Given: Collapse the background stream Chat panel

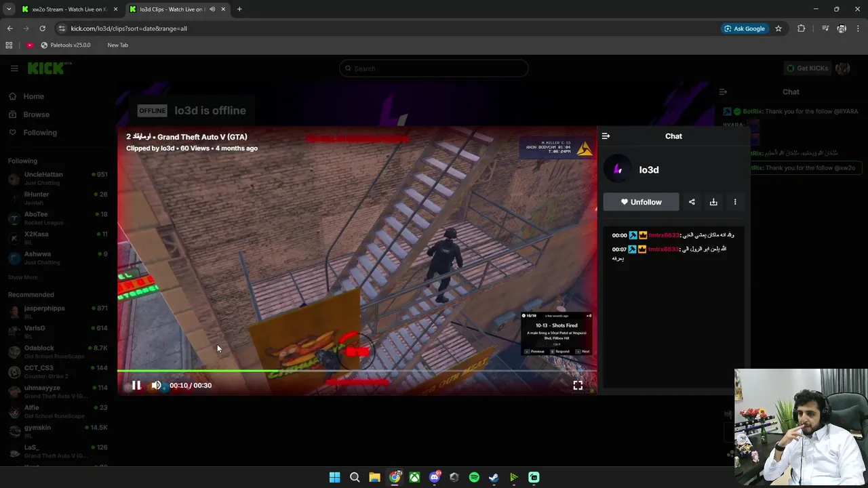Looking at the screenshot, I should click(x=723, y=92).
